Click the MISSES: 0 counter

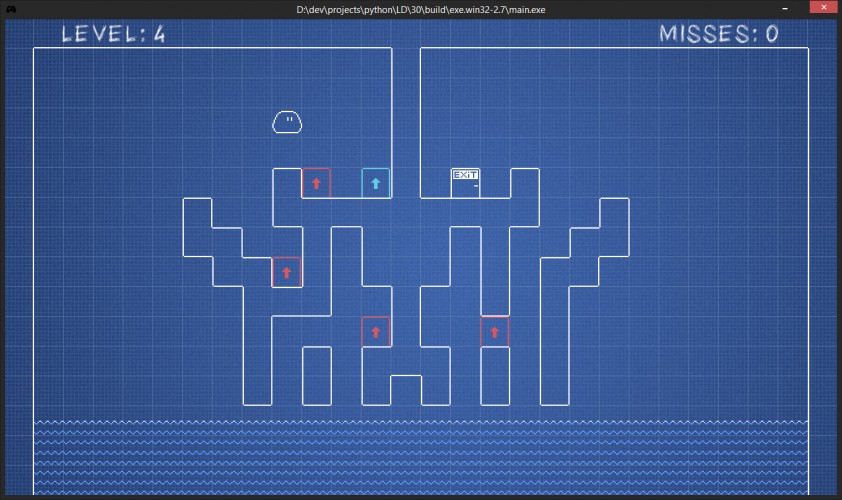click(719, 34)
